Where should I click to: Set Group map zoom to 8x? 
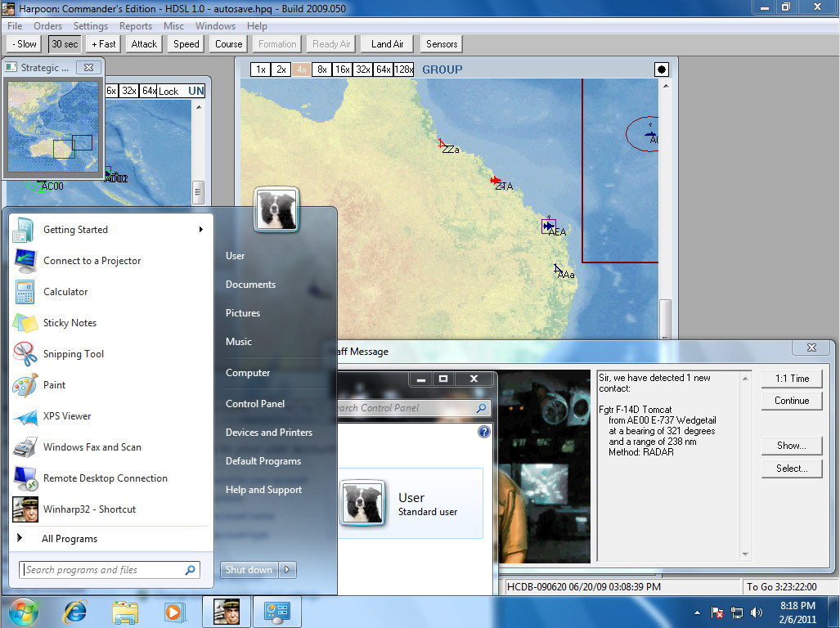322,70
